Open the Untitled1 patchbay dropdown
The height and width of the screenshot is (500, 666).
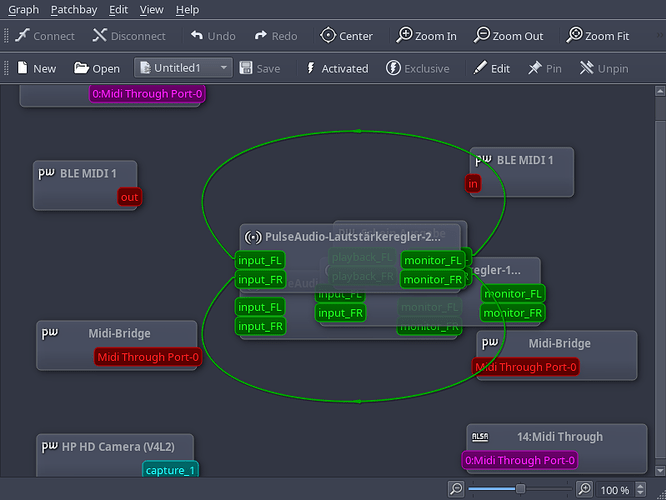pos(183,68)
